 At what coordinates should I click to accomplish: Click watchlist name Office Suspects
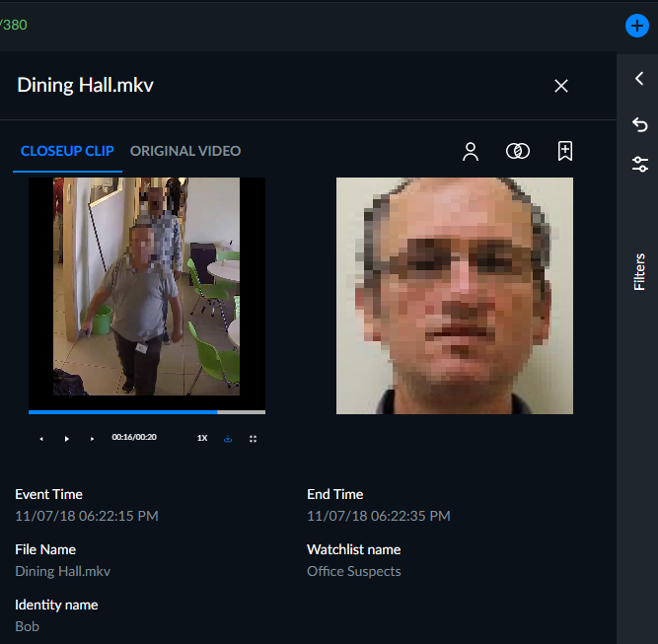point(354,571)
